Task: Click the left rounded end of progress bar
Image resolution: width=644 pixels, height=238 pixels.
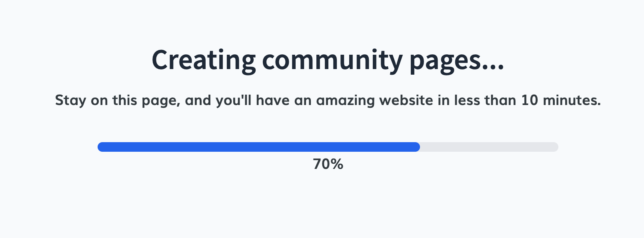Action: pos(101,147)
